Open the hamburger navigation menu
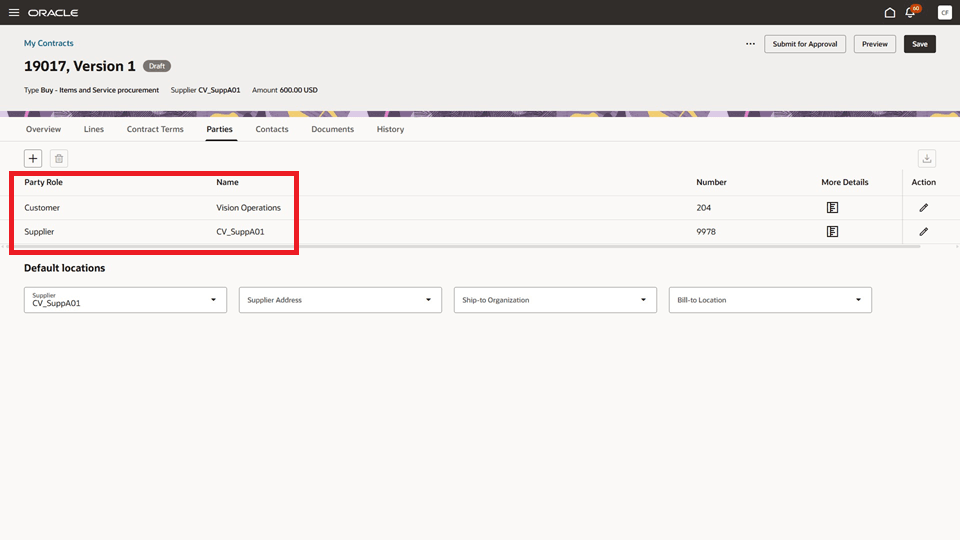 (x=13, y=12)
